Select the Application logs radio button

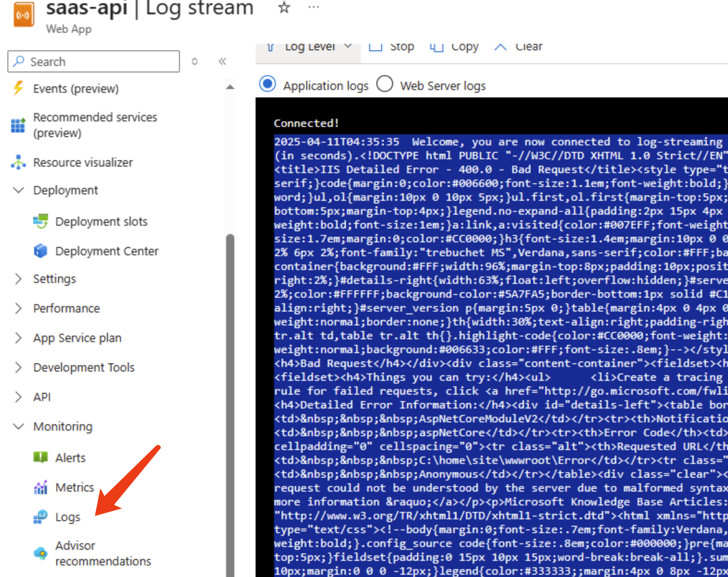268,84
